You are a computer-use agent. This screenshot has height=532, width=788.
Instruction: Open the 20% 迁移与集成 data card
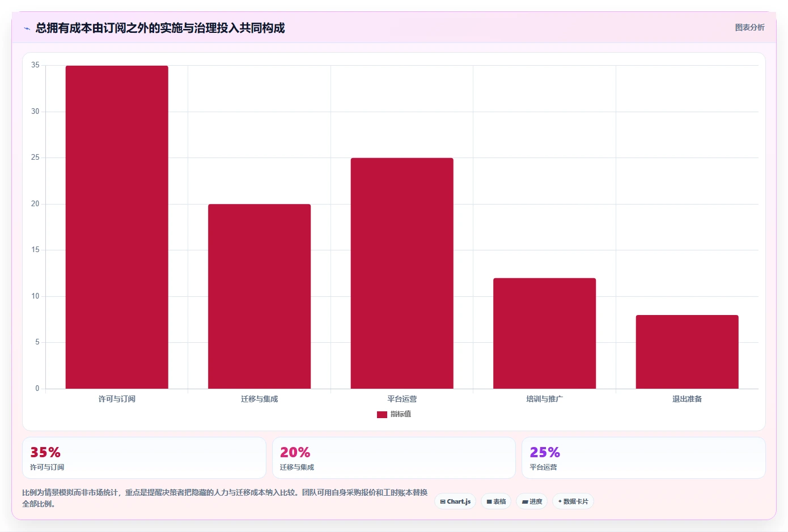pos(394,458)
